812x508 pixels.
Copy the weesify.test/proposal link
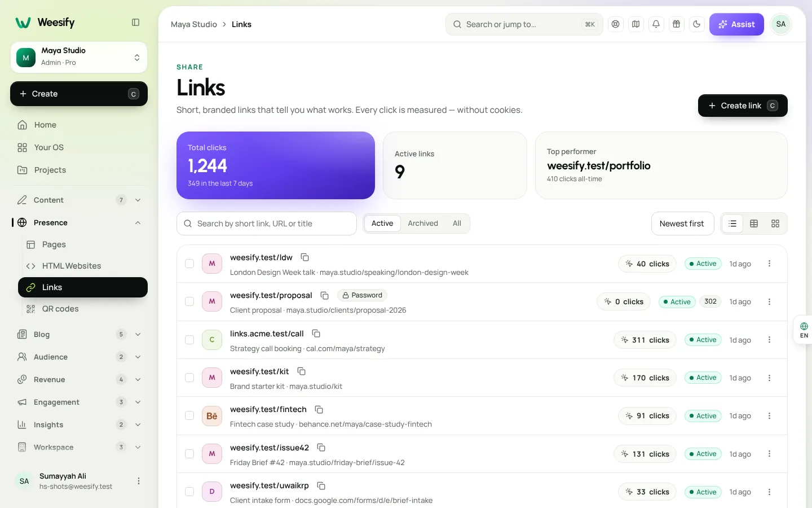325,295
